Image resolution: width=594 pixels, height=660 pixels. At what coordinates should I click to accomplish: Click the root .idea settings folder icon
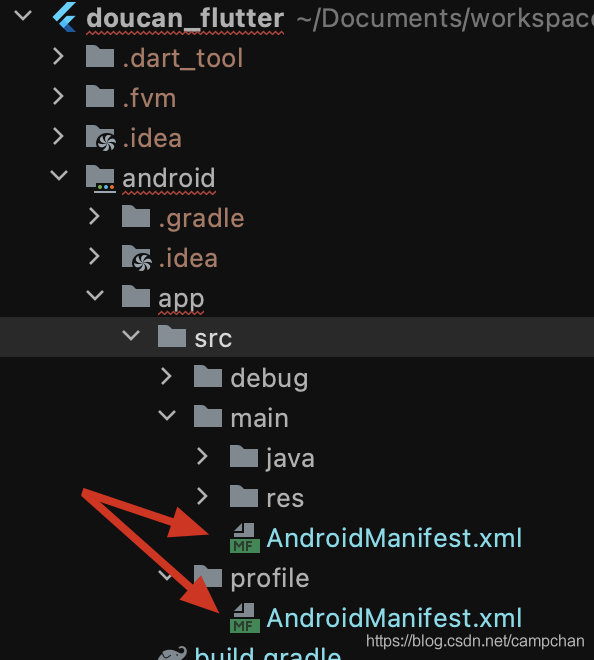101,137
